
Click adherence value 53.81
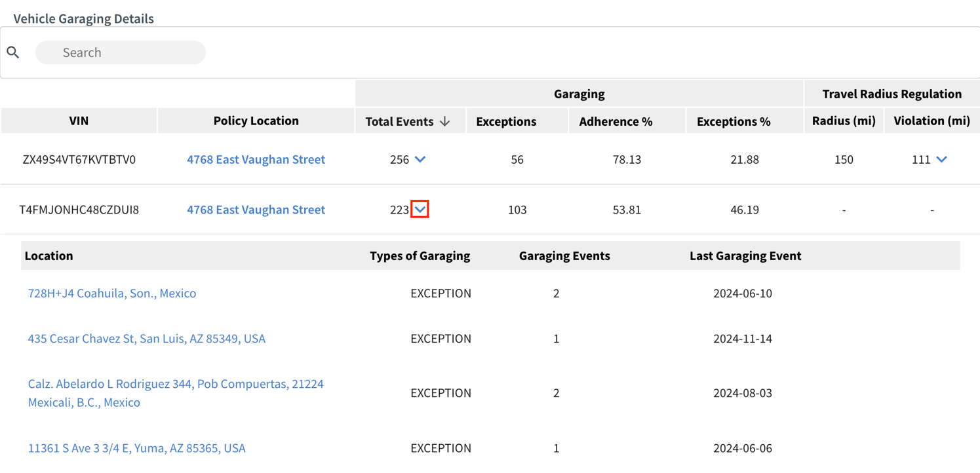pyautogui.click(x=627, y=210)
